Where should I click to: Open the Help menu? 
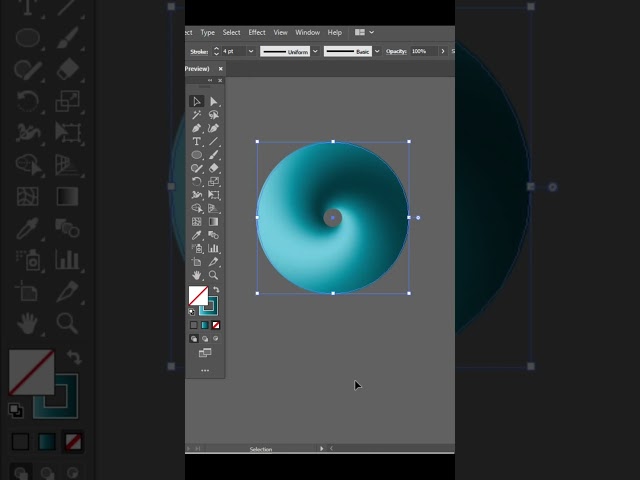pyautogui.click(x=334, y=32)
